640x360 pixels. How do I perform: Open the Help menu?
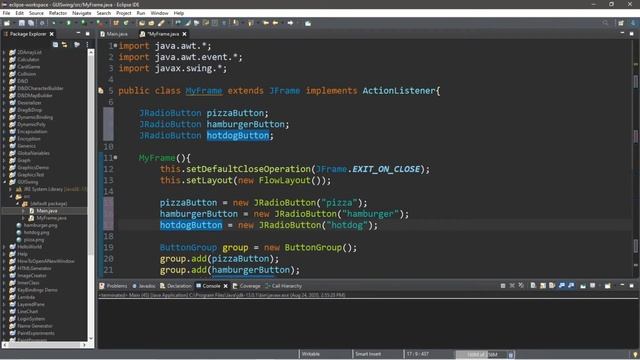click(x=179, y=13)
